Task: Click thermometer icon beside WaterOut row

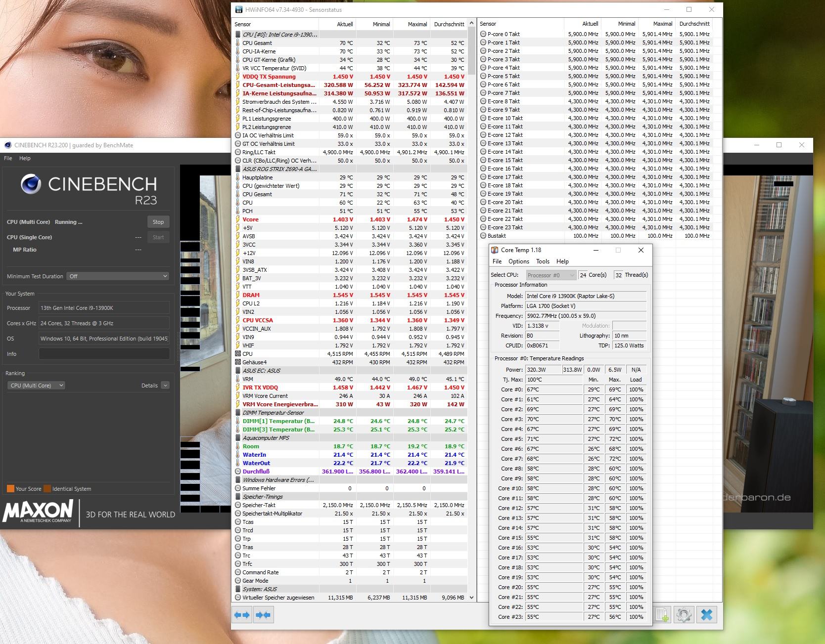Action: click(x=238, y=463)
